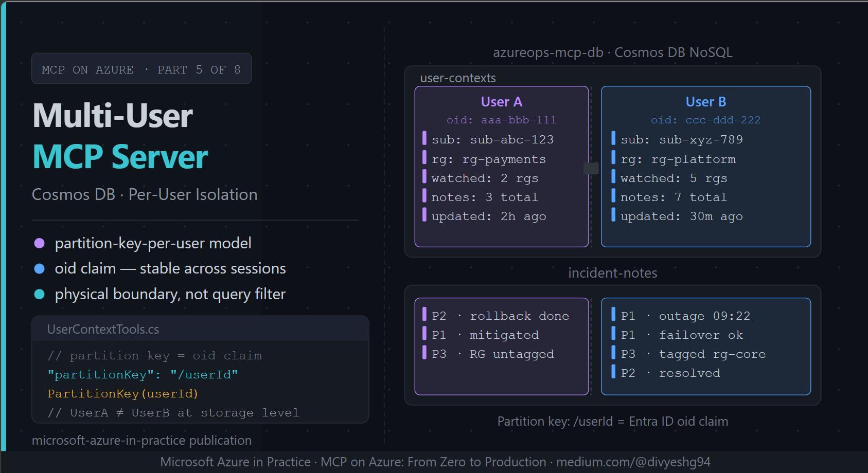The image size is (868, 473).
Task: Click the 'UserContextTools.cs' code block header
Action: (x=200, y=329)
